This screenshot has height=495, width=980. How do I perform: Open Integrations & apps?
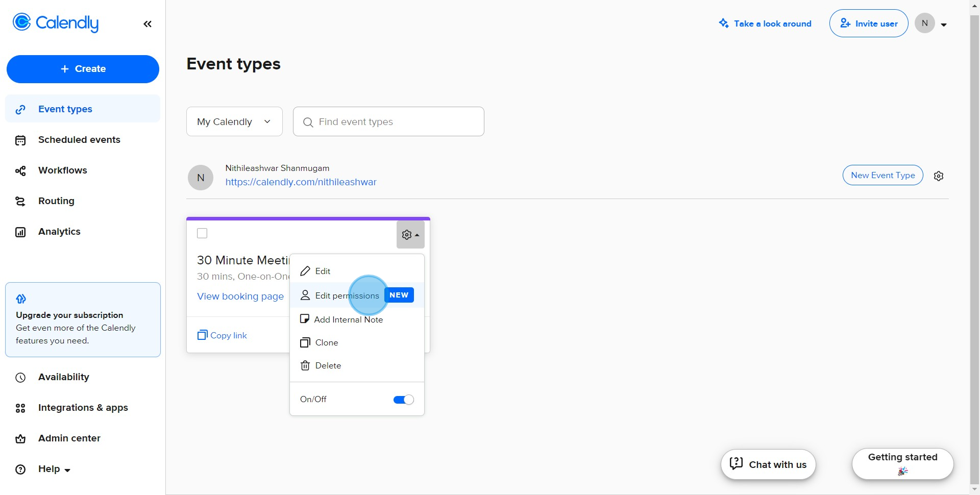click(83, 408)
